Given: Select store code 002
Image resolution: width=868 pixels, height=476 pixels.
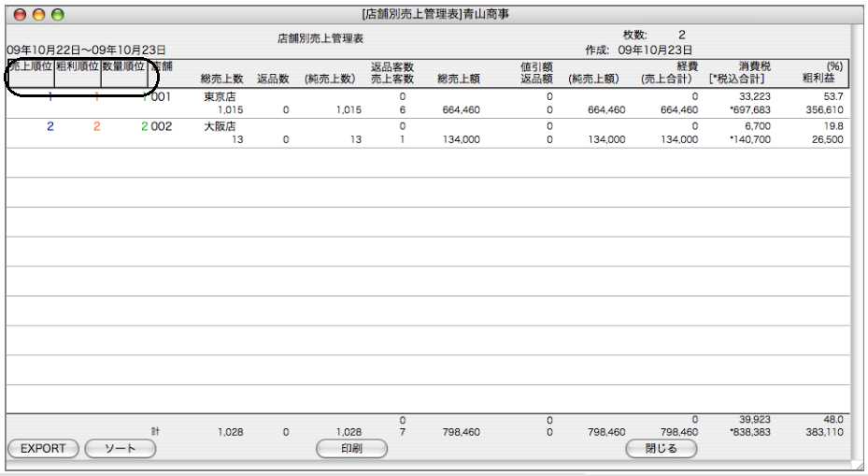Looking at the screenshot, I should [x=161, y=126].
